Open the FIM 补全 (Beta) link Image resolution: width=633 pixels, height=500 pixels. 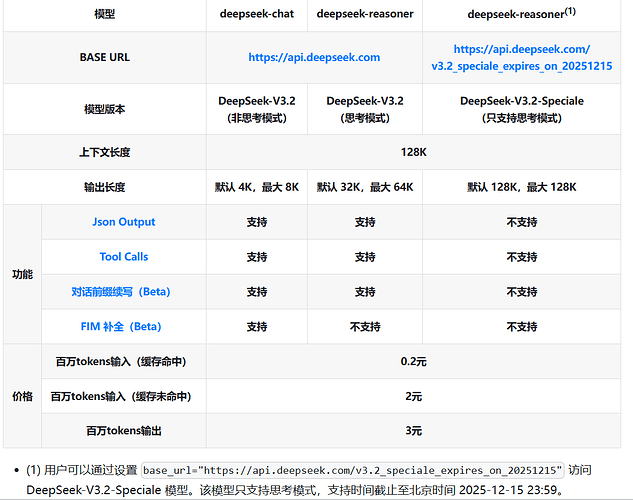tap(121, 326)
